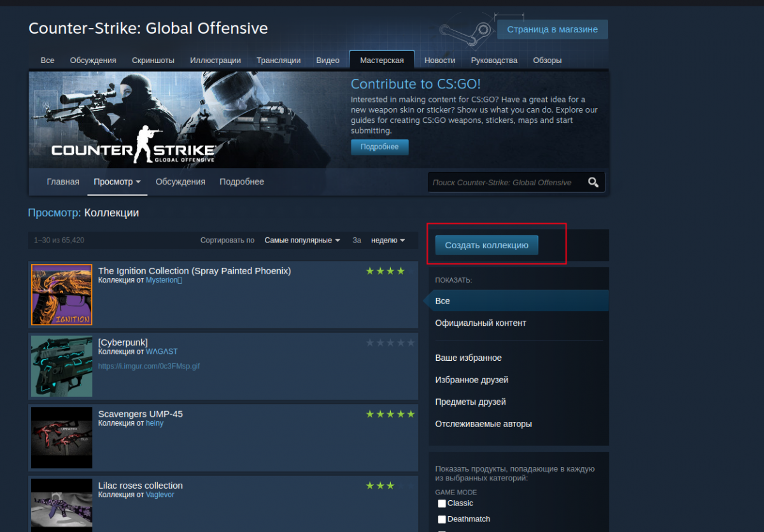
Task: Enable the Classic game mode checkbox
Action: (442, 503)
